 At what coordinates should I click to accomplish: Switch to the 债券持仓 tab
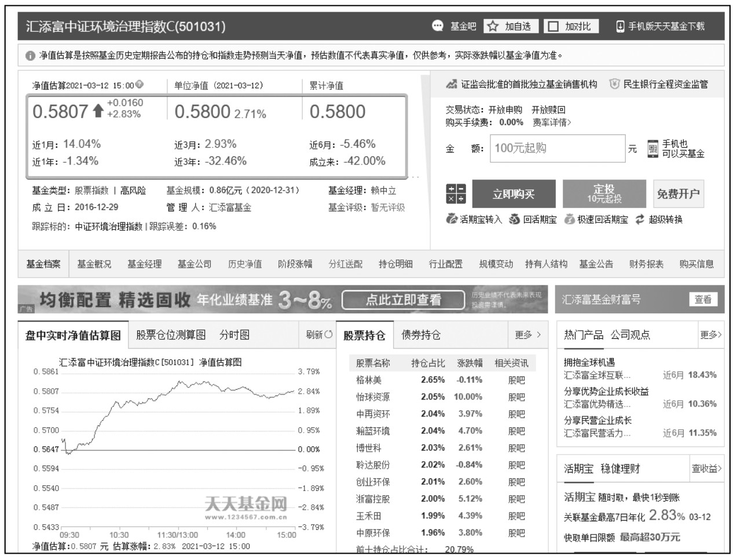[x=421, y=335]
